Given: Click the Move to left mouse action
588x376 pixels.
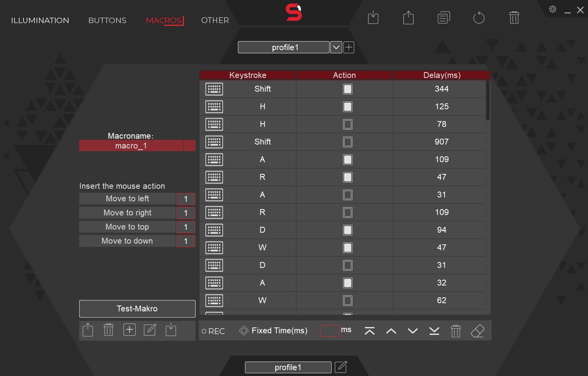Looking at the screenshot, I should (127, 199).
